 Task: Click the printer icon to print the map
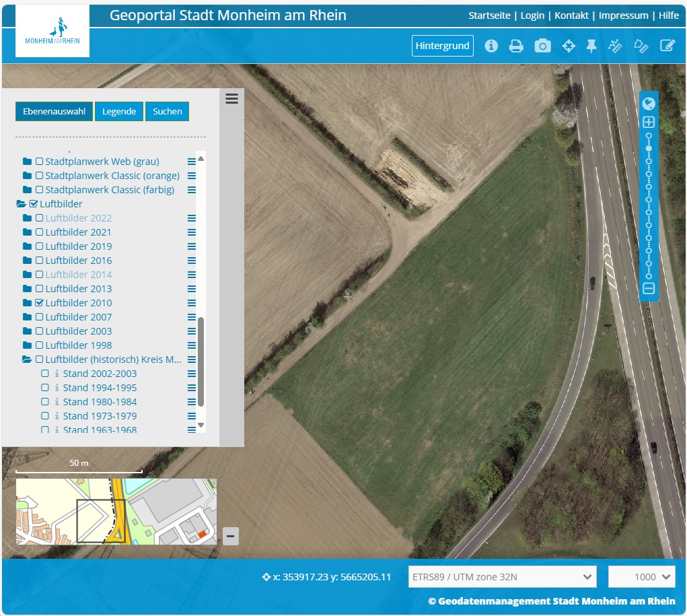point(515,46)
